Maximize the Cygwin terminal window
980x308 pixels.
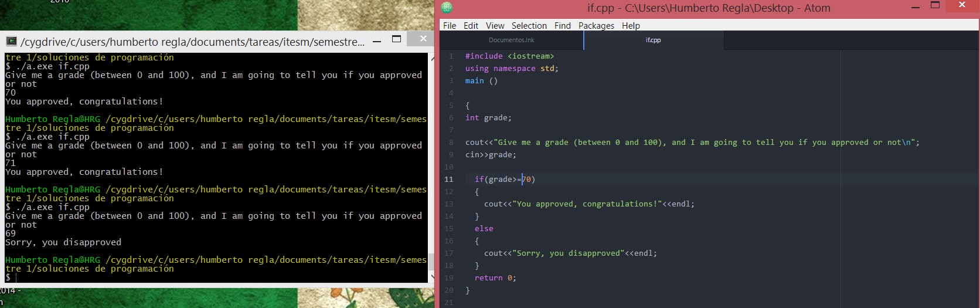[x=397, y=39]
